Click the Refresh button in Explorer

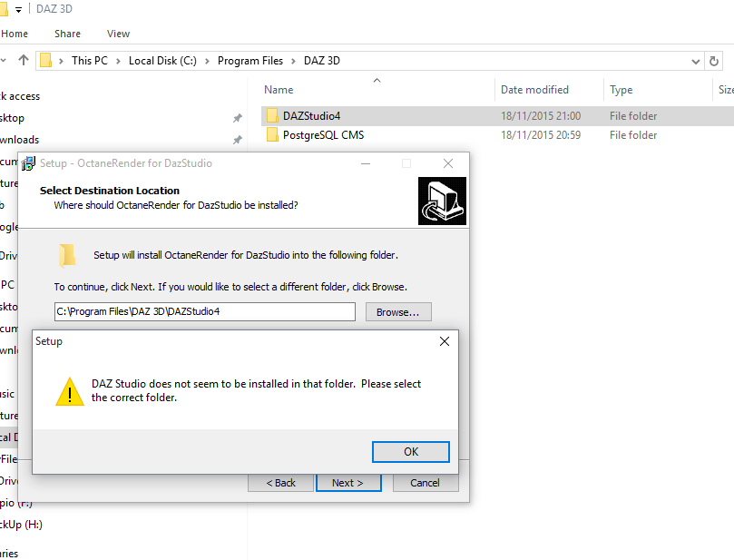pos(714,62)
